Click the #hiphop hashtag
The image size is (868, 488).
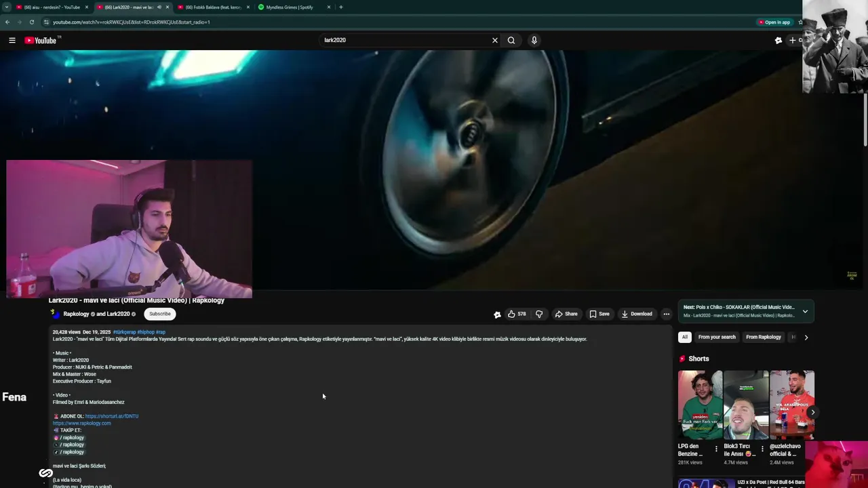click(x=146, y=332)
